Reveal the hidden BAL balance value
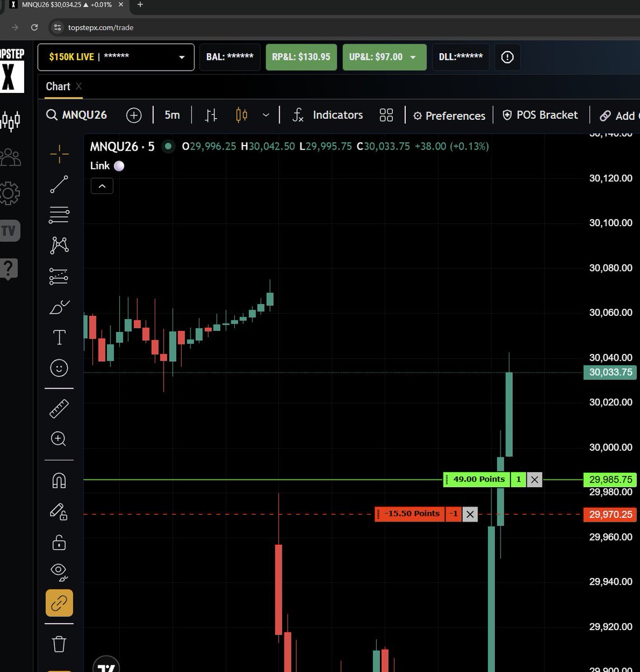Viewport: 640px width, 672px height. (x=230, y=57)
